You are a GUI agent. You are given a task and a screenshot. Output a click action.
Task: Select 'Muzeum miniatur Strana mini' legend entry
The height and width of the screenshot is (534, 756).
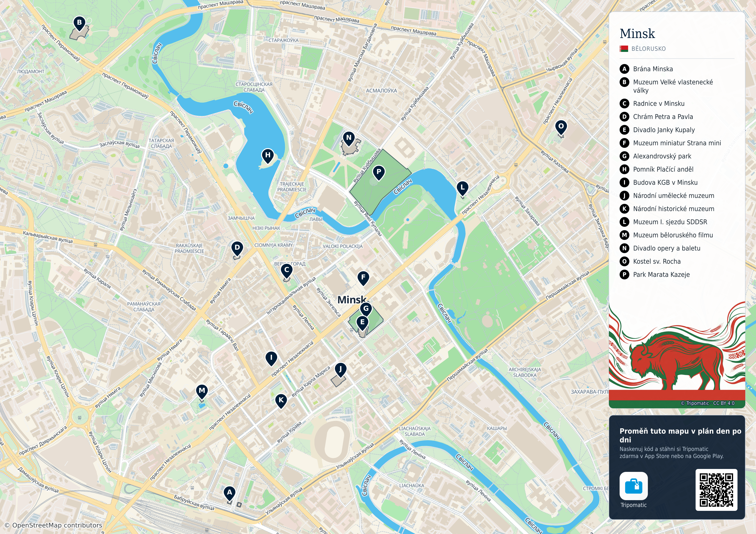tap(671, 143)
